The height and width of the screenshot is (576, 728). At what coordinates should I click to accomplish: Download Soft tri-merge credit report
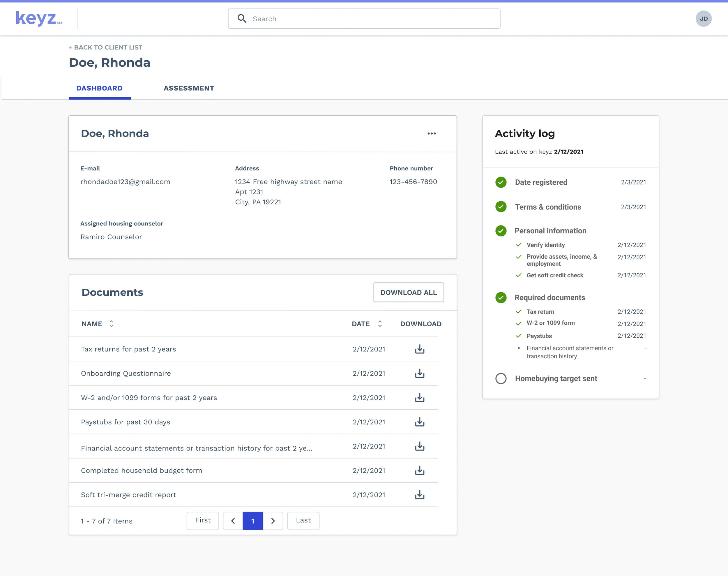420,495
